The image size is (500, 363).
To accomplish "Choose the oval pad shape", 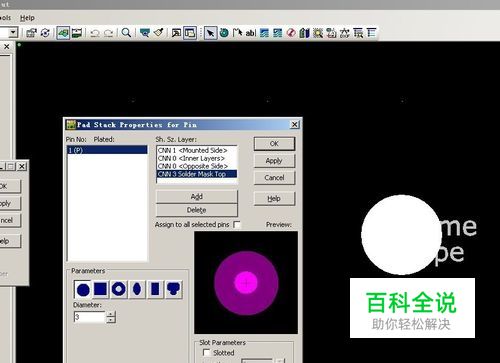I will click(x=137, y=289).
